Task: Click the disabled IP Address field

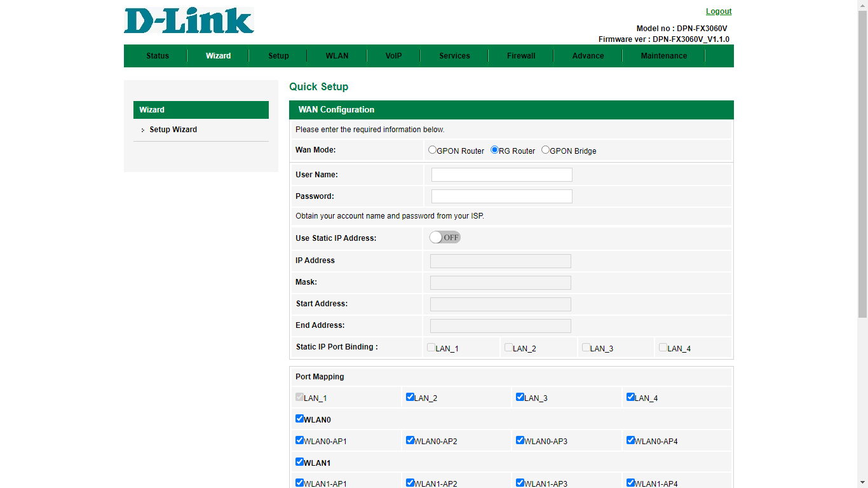Action: [x=501, y=261]
